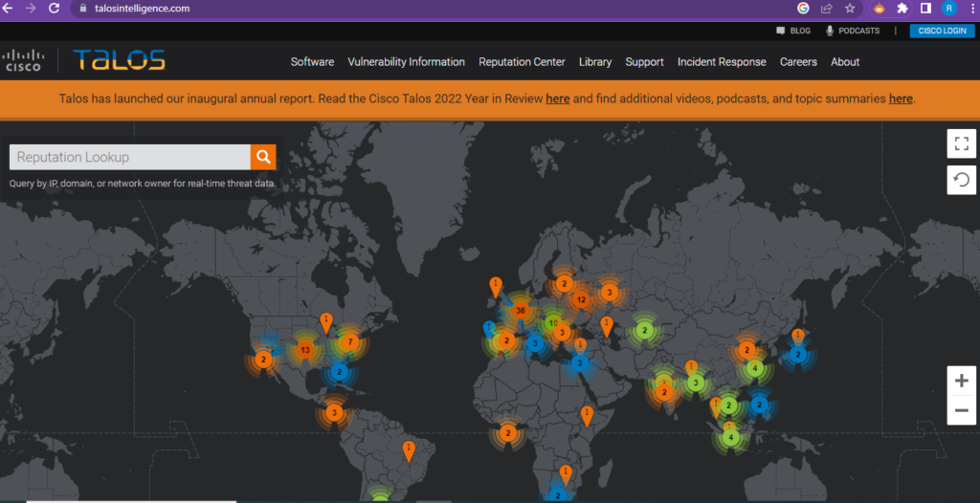Open the Library menu
This screenshot has height=503, width=980.
tap(595, 62)
